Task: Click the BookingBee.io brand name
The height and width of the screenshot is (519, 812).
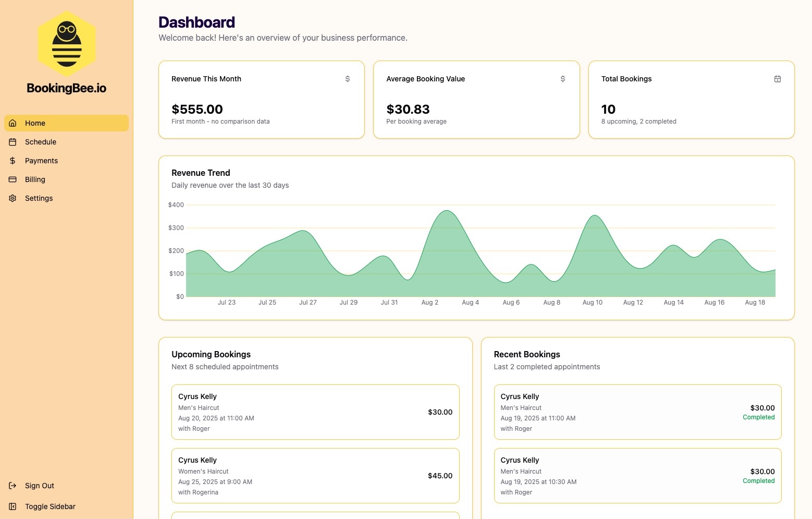Action: [x=67, y=88]
